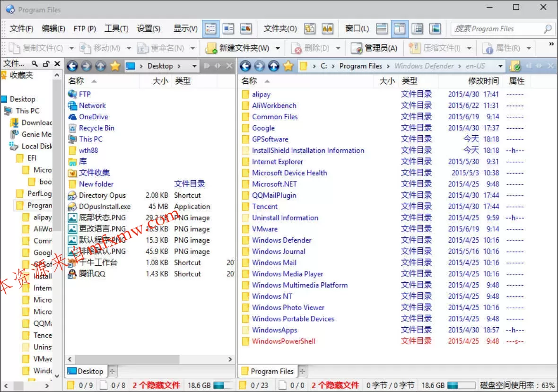Click the duplicate files finder icon
The image size is (558, 392).
[x=327, y=28]
